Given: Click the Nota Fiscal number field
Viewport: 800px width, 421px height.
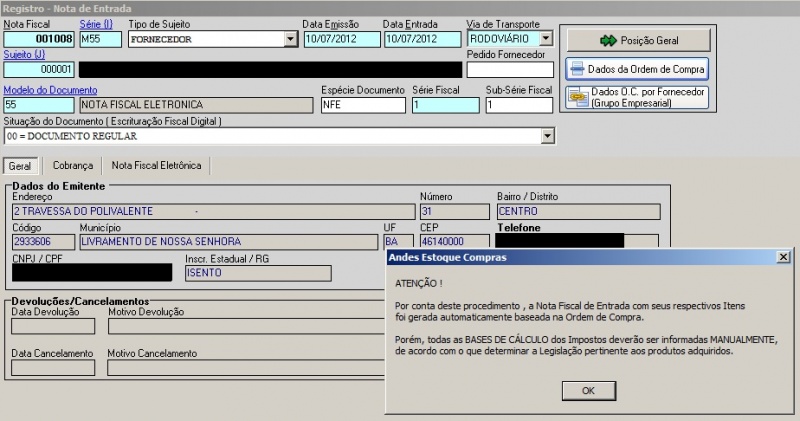Looking at the screenshot, I should click(x=40, y=40).
